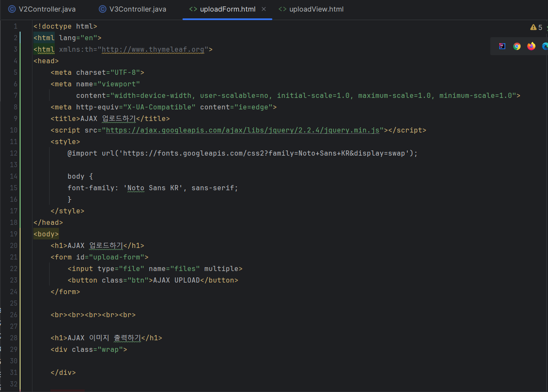The height and width of the screenshot is (392, 548).
Task: Follow the jquery.min.js script URL
Action: 243,130
